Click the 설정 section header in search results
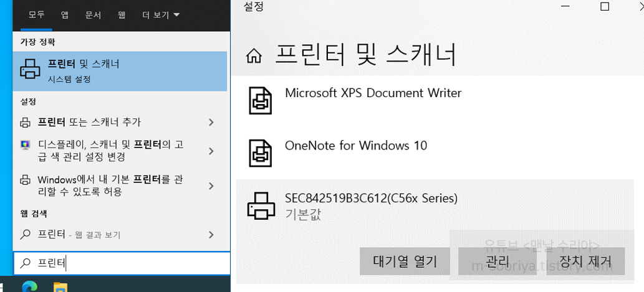 click(28, 101)
